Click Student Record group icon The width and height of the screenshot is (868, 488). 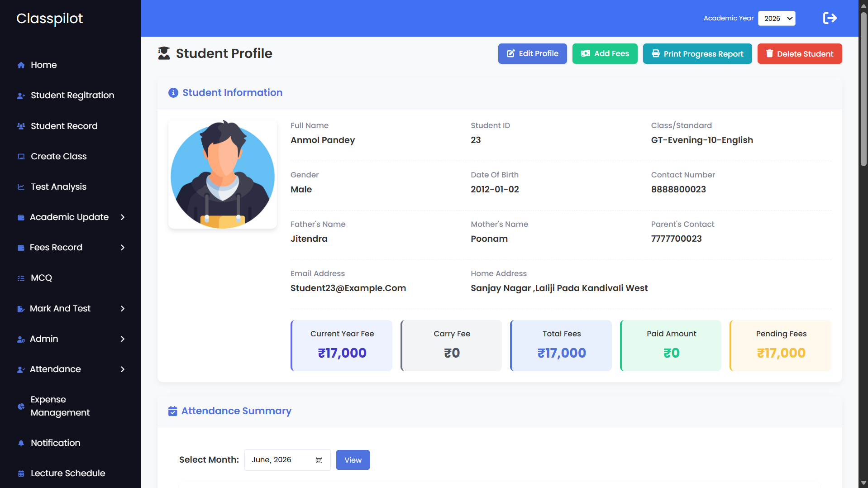21,126
